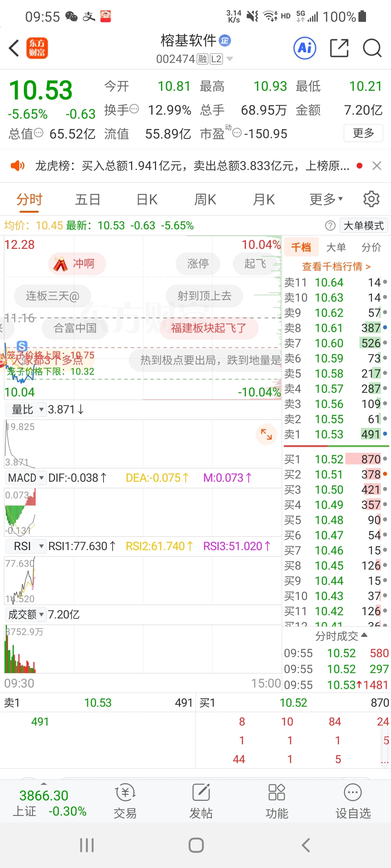This screenshot has width=391, height=868.
Task: Tap the 融 margin badge
Action: (x=202, y=59)
